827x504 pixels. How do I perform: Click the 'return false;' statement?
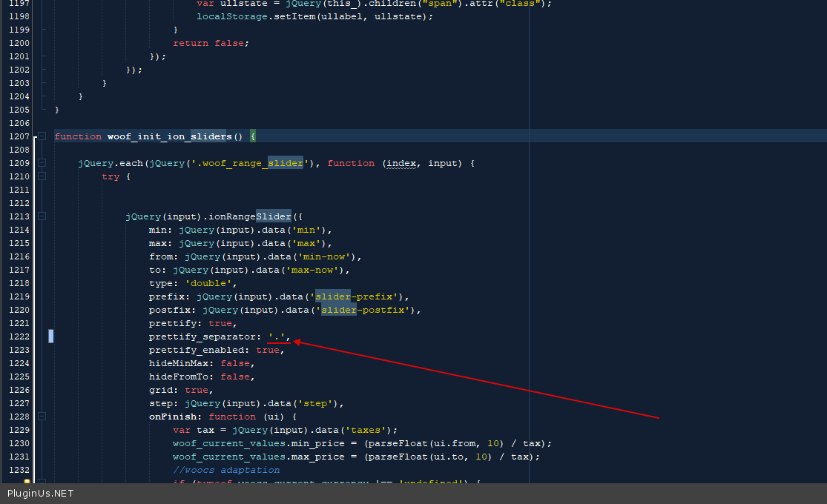(211, 43)
